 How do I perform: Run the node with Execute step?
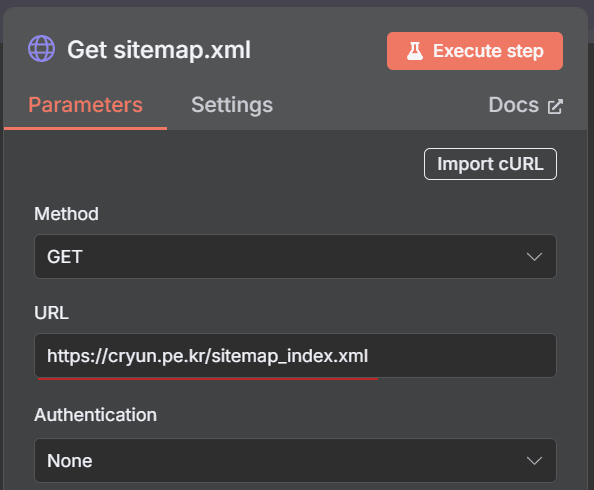pyautogui.click(x=475, y=51)
